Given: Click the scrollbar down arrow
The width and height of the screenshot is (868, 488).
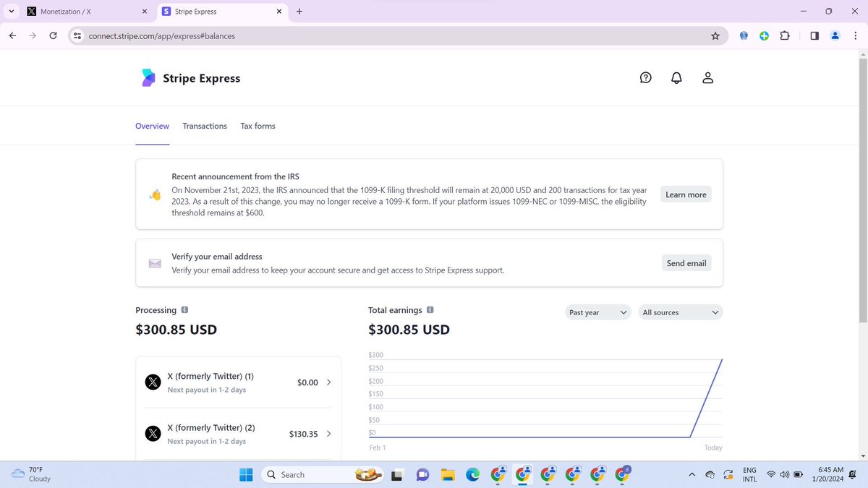Looking at the screenshot, I should 861,455.
